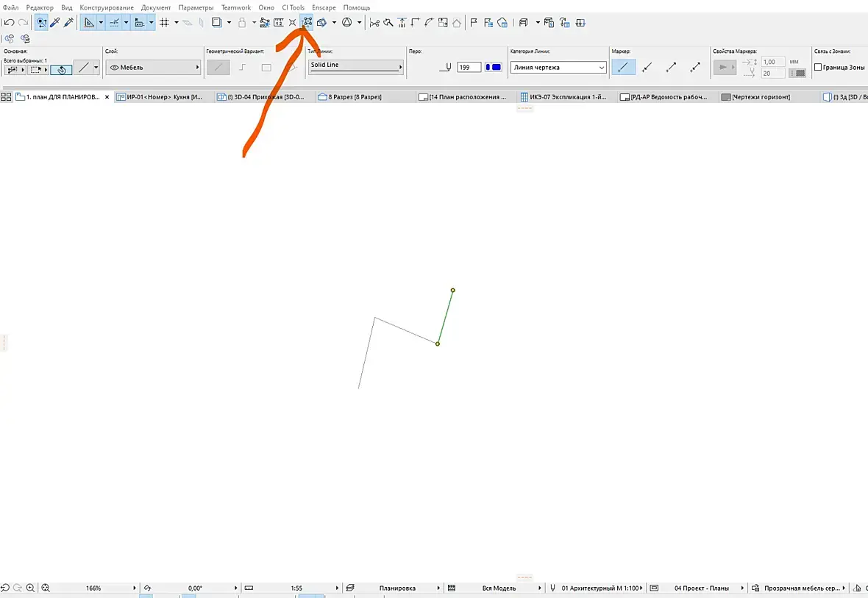
Task: Click the 3D box rotate icon
Action: tap(321, 23)
